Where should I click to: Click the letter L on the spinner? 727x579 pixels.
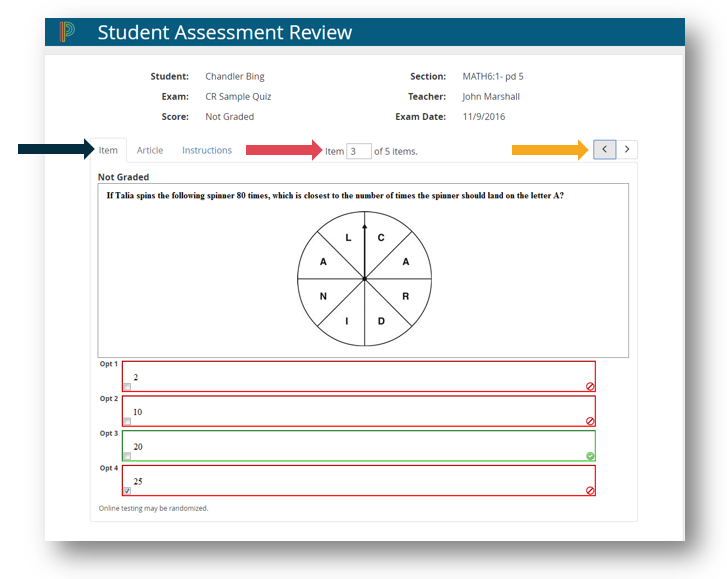[348, 237]
